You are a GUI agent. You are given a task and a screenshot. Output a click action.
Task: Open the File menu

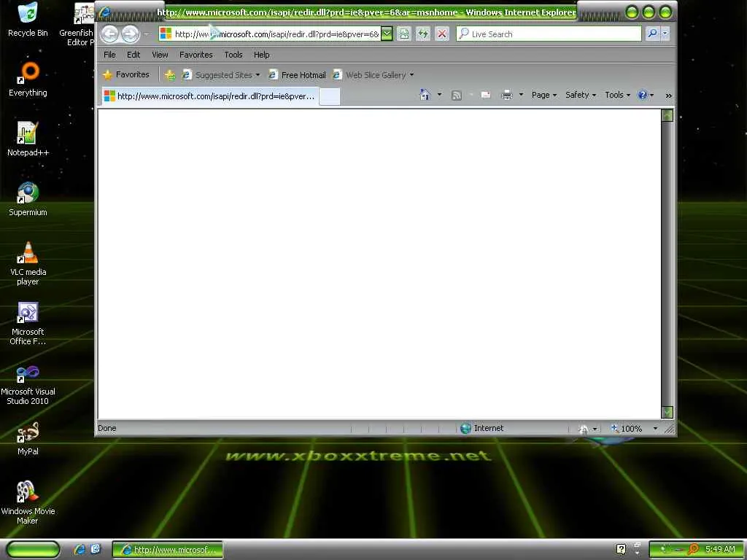click(109, 55)
